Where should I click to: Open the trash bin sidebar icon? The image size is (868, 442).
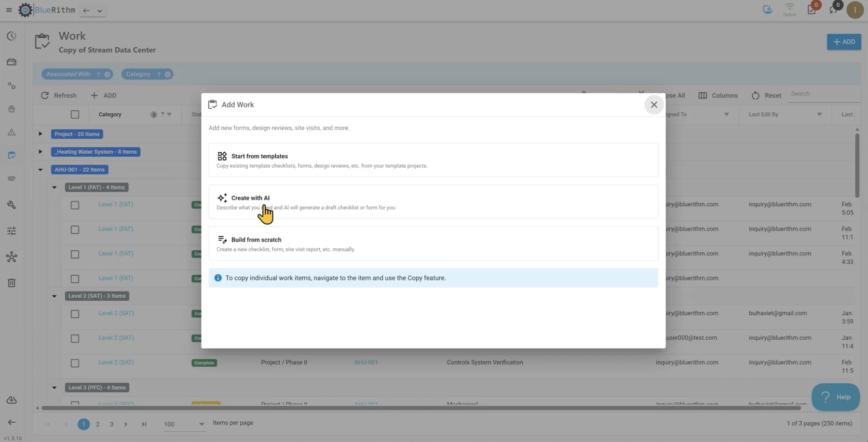pyautogui.click(x=12, y=283)
